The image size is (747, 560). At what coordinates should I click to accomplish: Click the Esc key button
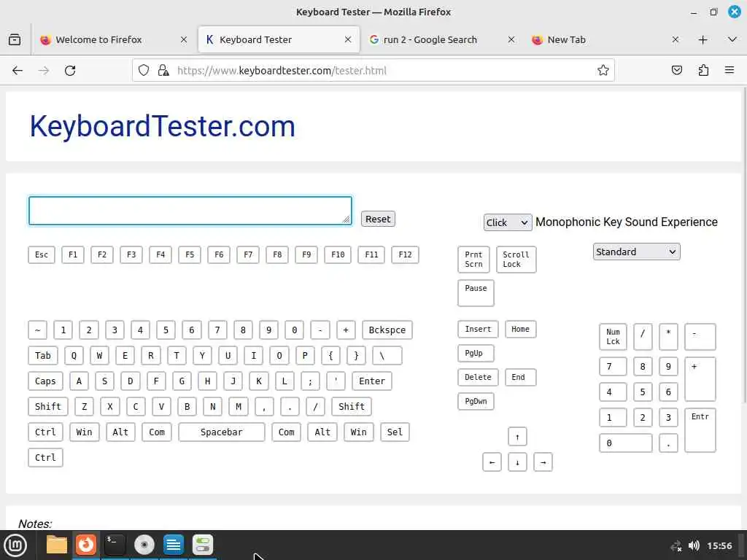[x=42, y=254]
